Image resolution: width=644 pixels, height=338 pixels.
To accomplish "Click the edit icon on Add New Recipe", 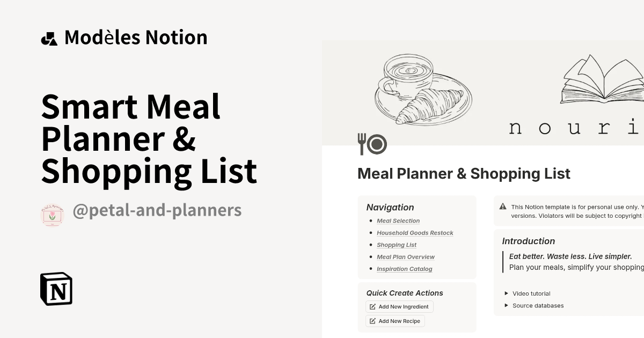I will click(372, 321).
